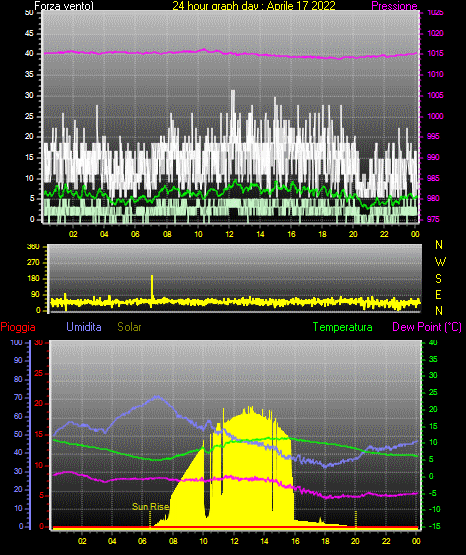Click the '270' wind direction axis value

(34, 263)
